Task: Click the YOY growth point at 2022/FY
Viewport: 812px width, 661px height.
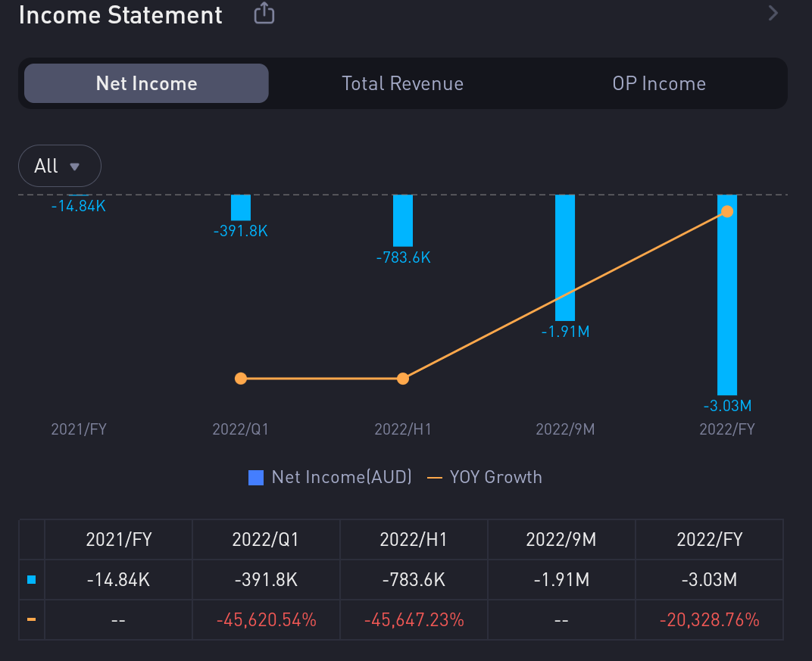Action: [x=727, y=211]
